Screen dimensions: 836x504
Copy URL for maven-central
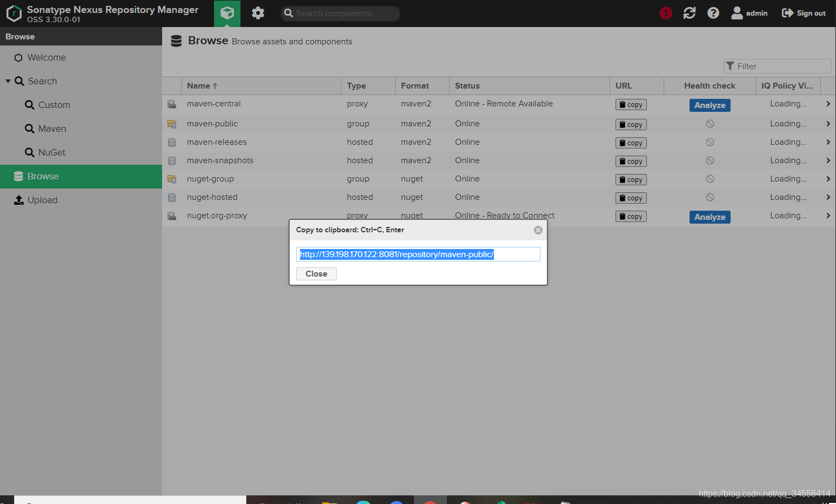pyautogui.click(x=631, y=105)
